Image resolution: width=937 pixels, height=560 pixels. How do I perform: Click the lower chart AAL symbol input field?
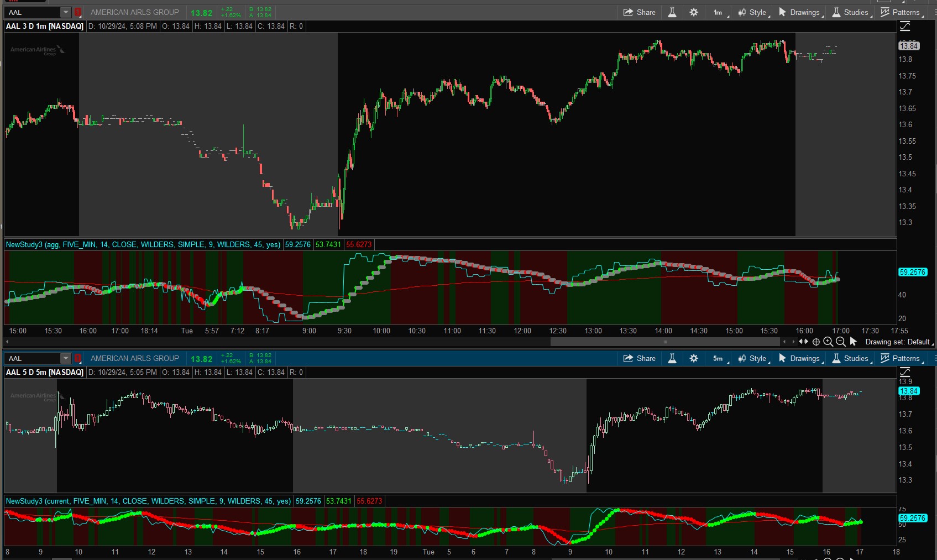pyautogui.click(x=33, y=358)
